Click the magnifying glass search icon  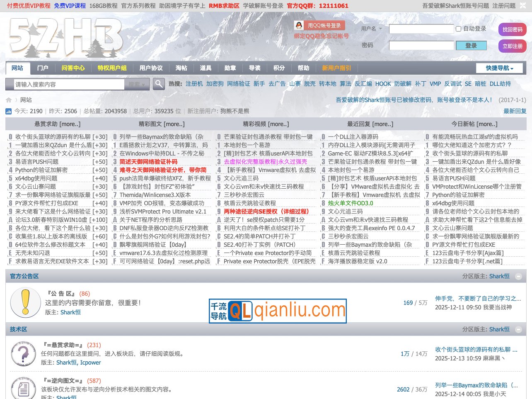[159, 84]
